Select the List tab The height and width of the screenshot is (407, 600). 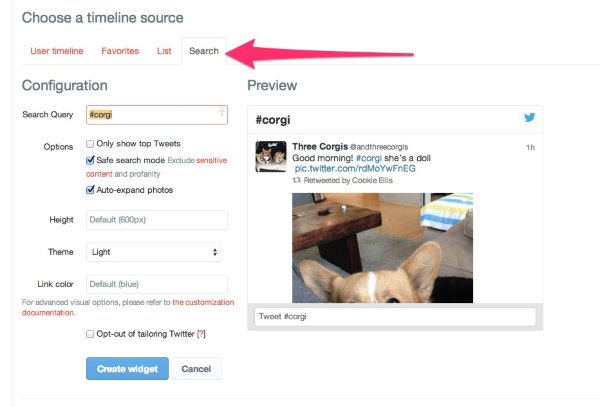164,51
